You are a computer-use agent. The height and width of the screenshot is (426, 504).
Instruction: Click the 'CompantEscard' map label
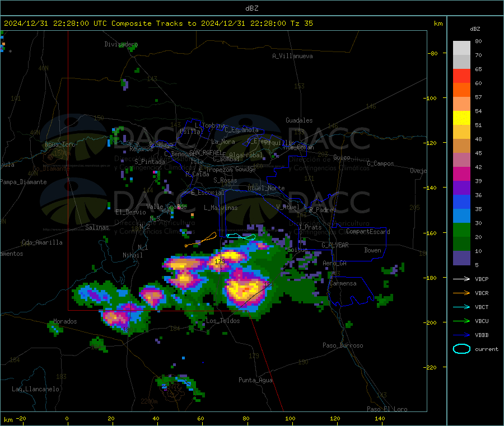368,231
